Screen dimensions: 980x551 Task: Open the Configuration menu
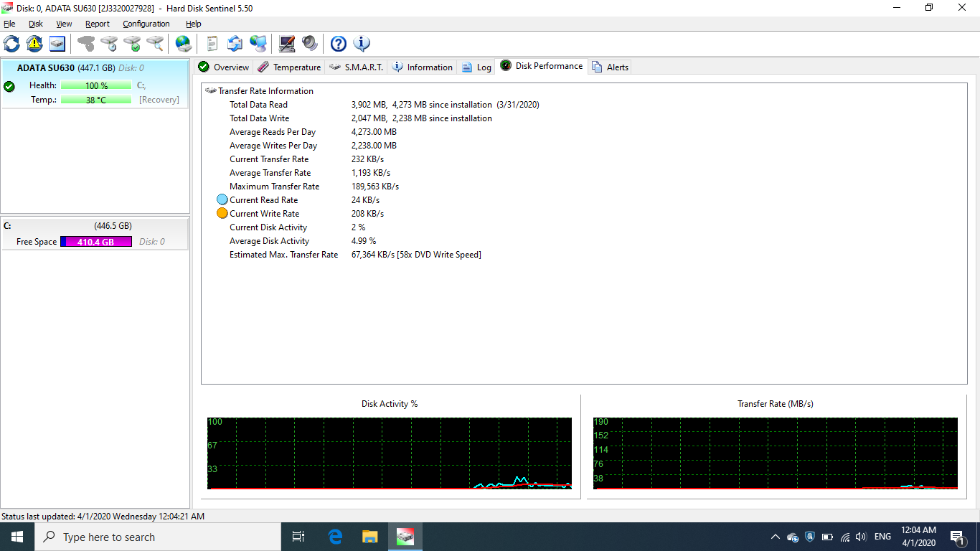coord(146,24)
